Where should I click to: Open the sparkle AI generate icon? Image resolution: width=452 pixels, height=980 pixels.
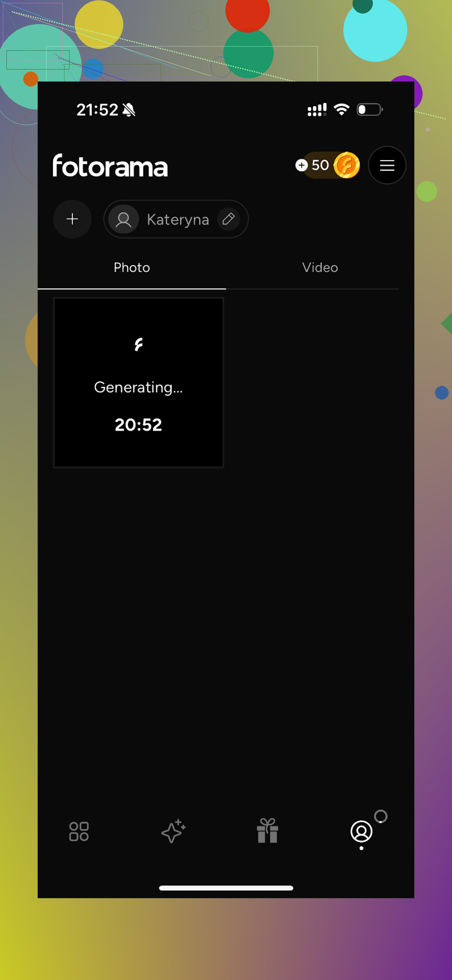(x=173, y=831)
